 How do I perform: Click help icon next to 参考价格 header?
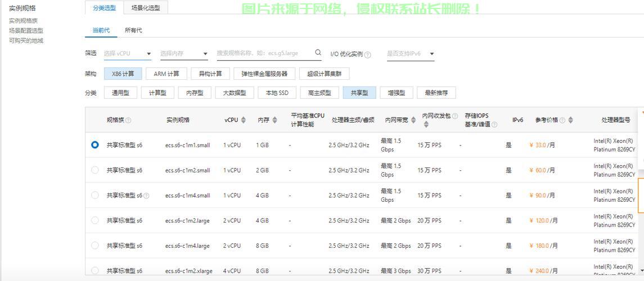[562, 120]
